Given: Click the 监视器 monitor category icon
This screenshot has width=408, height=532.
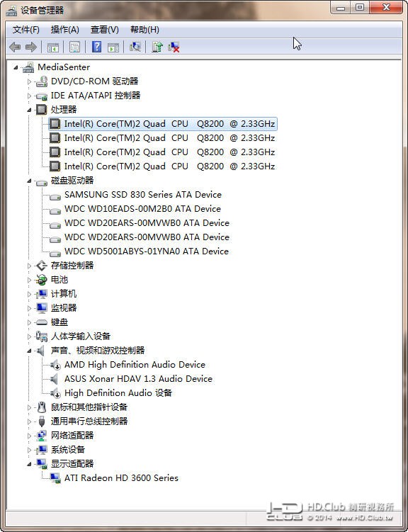Looking at the screenshot, I should [x=41, y=308].
